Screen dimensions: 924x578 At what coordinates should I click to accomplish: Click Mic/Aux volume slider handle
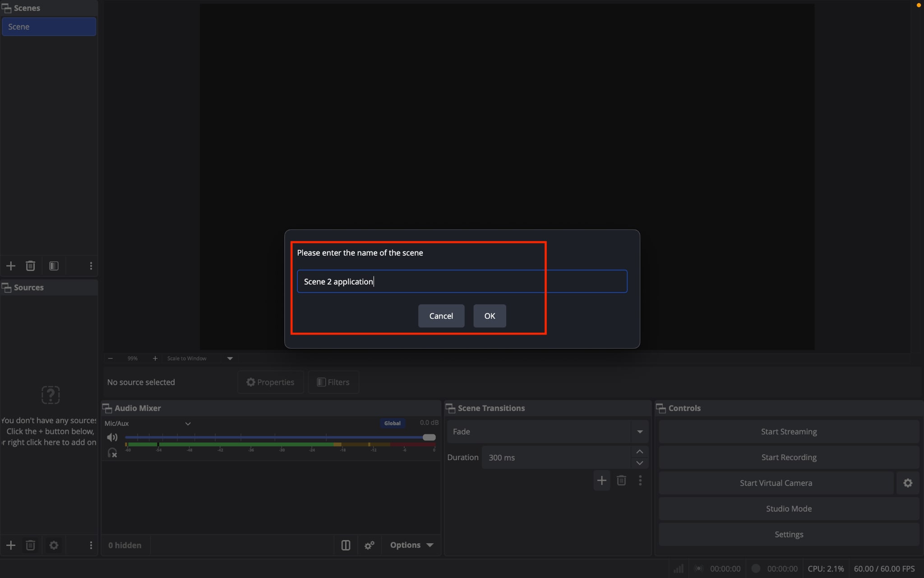(429, 437)
